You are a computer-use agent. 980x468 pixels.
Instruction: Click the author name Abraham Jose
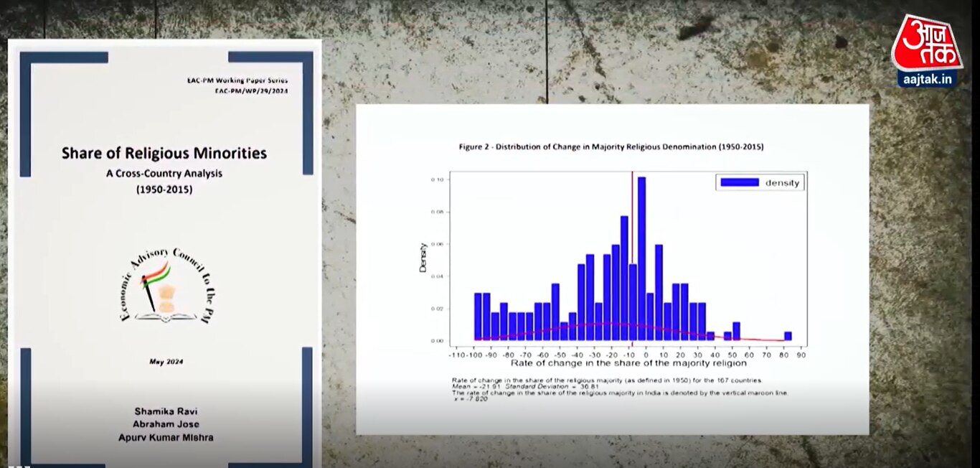[165, 424]
